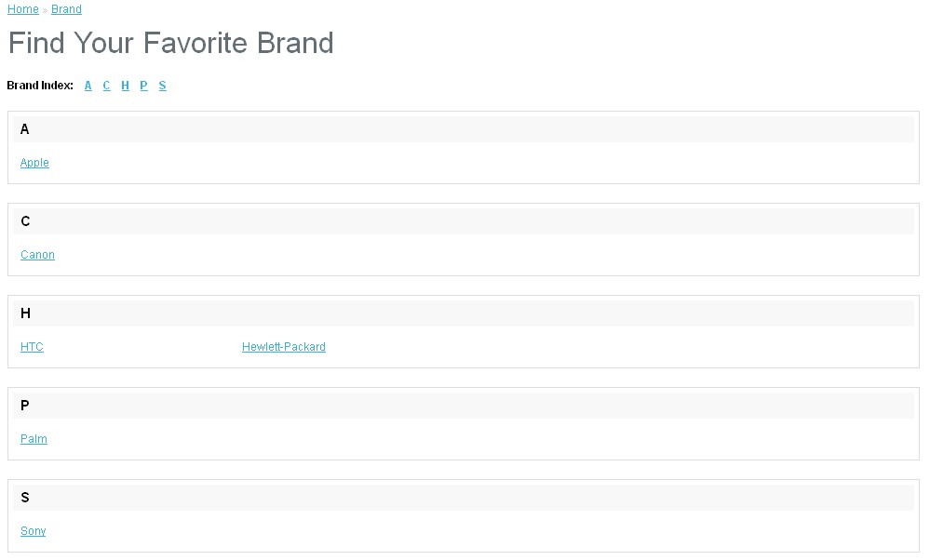The width and height of the screenshot is (930, 560).
Task: Open the Canon brand page
Action: tap(37, 255)
